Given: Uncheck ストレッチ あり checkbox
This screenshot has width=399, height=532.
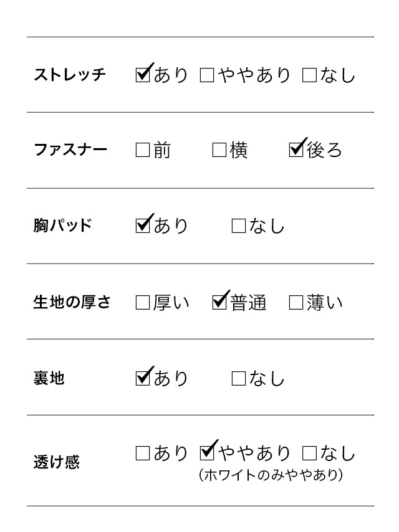Looking at the screenshot, I should 143,75.
